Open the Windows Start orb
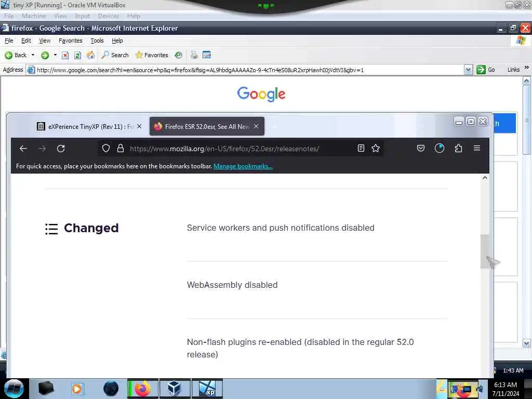The height and width of the screenshot is (399, 532). pos(14,389)
